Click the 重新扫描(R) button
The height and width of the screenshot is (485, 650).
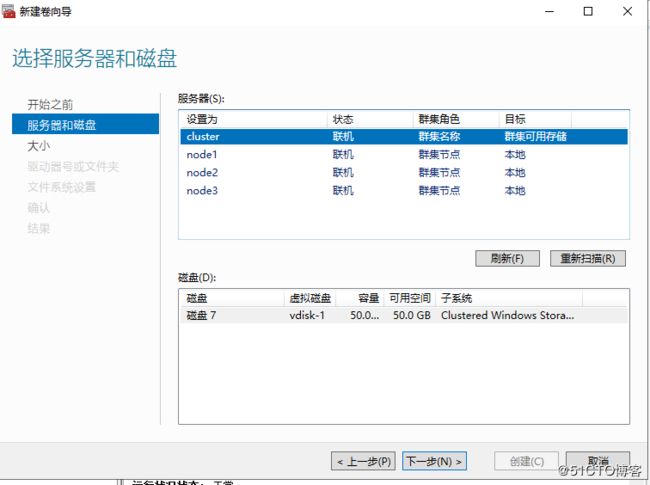[x=588, y=258]
